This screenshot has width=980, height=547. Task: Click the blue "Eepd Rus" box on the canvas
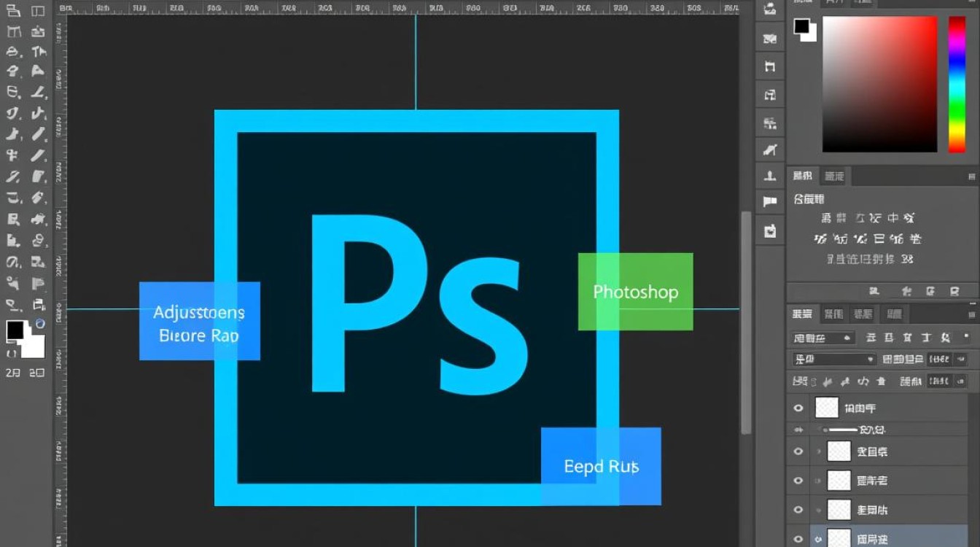pyautogui.click(x=601, y=466)
